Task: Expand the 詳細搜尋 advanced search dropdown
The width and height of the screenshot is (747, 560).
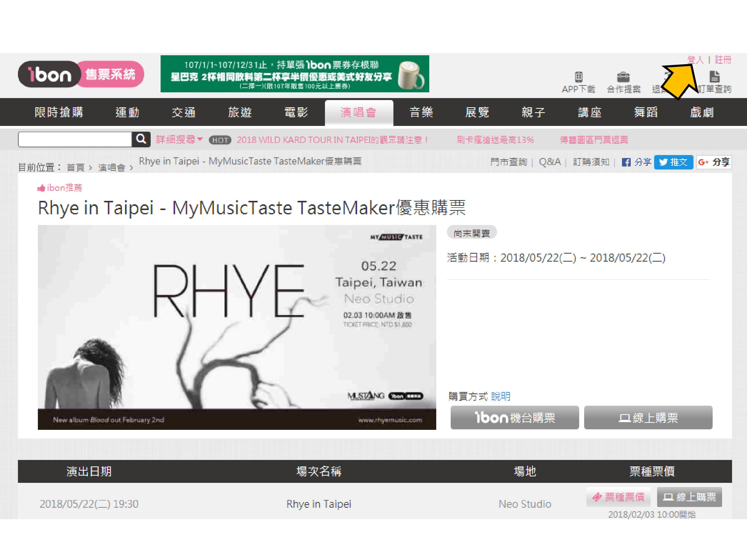Action: (179, 139)
